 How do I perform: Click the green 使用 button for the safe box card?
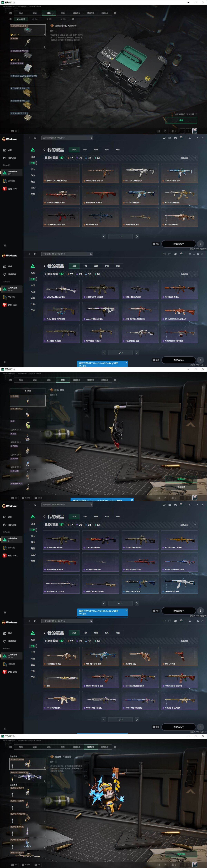click(x=181, y=120)
